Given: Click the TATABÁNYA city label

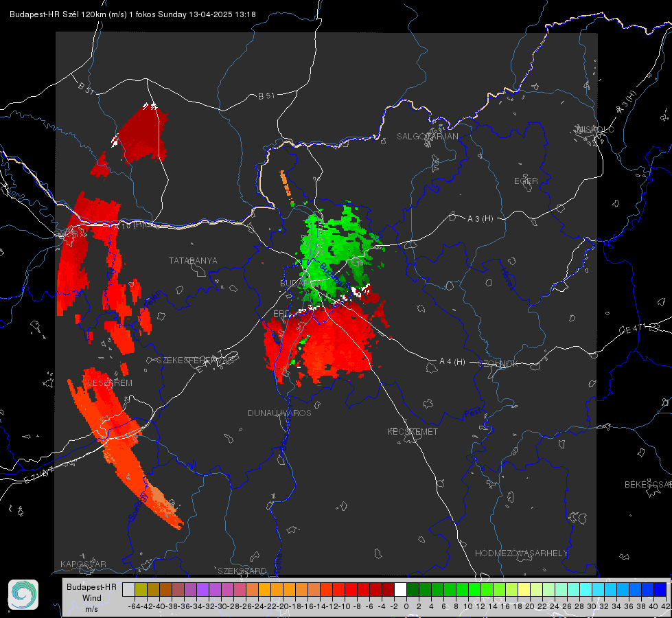Looking at the screenshot, I should click(x=193, y=261).
